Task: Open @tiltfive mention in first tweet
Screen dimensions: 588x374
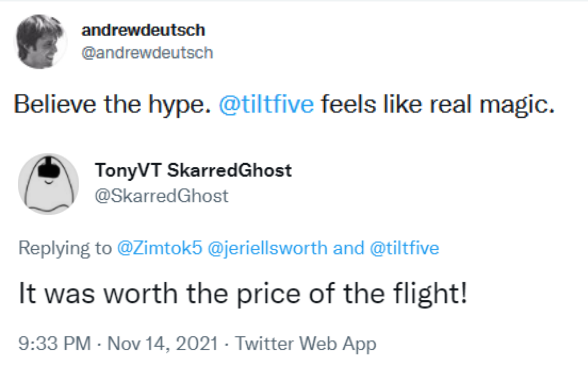Action: click(x=266, y=104)
